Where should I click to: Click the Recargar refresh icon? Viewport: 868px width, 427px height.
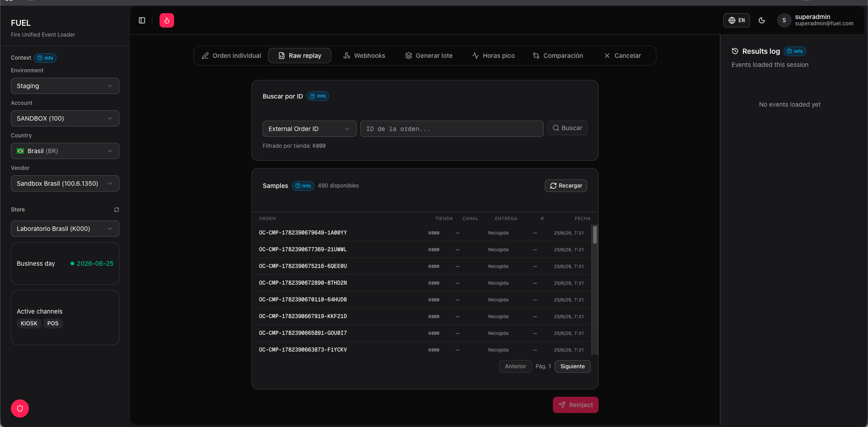click(x=553, y=186)
